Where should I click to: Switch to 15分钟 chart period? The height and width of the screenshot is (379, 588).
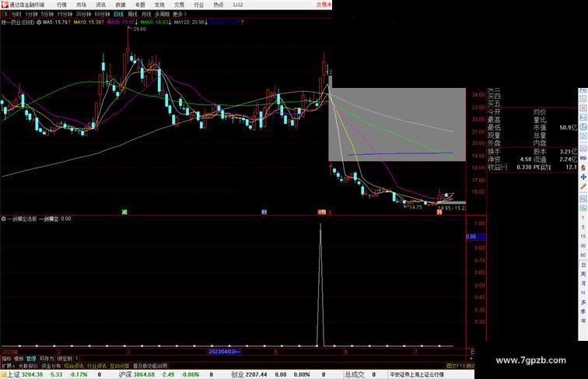pyautogui.click(x=65, y=14)
